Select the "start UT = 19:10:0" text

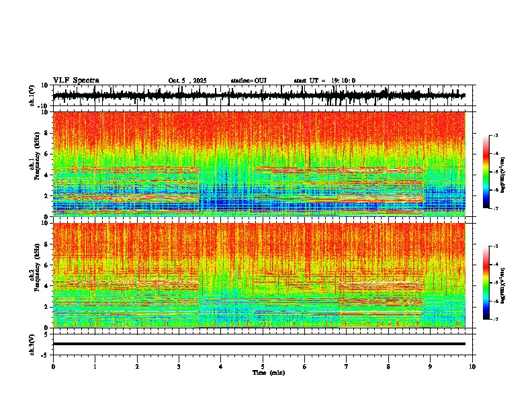click(x=324, y=81)
